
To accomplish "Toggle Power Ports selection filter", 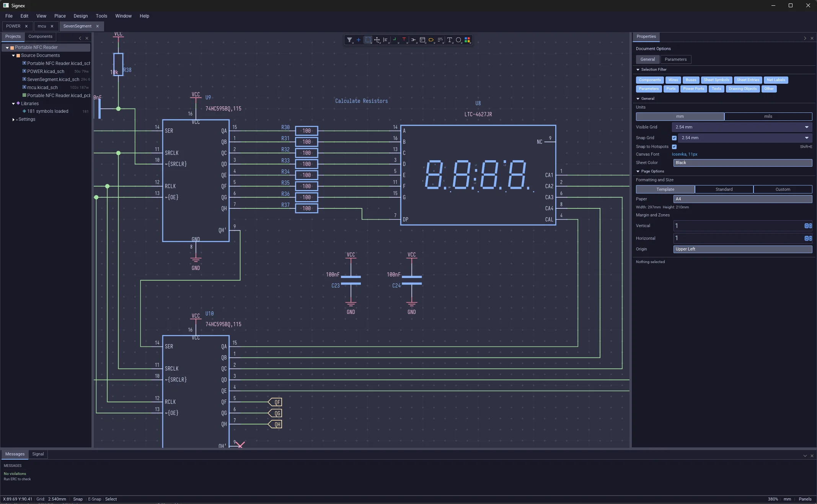I will 693,89.
